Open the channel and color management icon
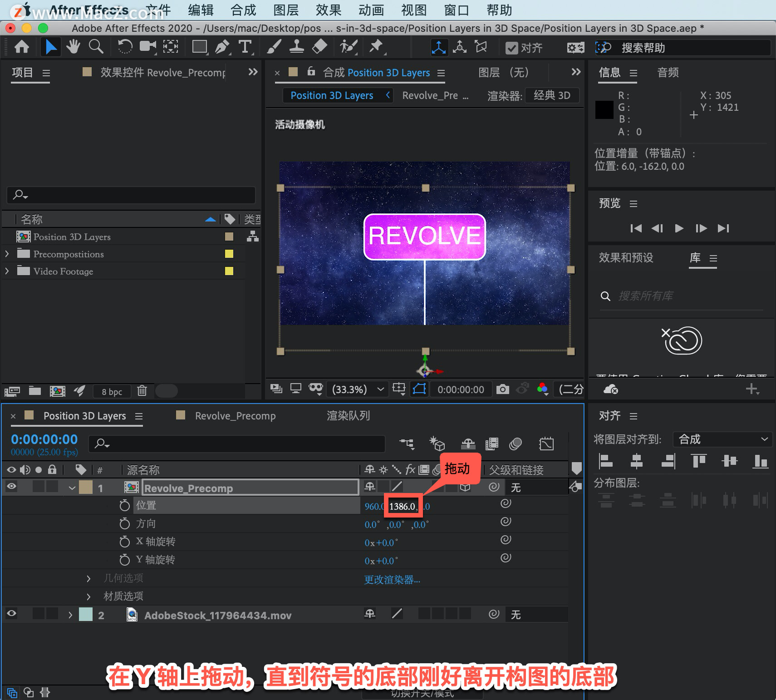This screenshot has width=776, height=700. click(x=542, y=389)
